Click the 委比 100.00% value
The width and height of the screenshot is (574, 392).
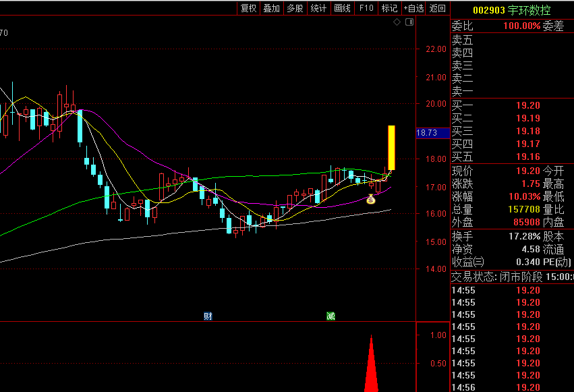[x=521, y=26]
